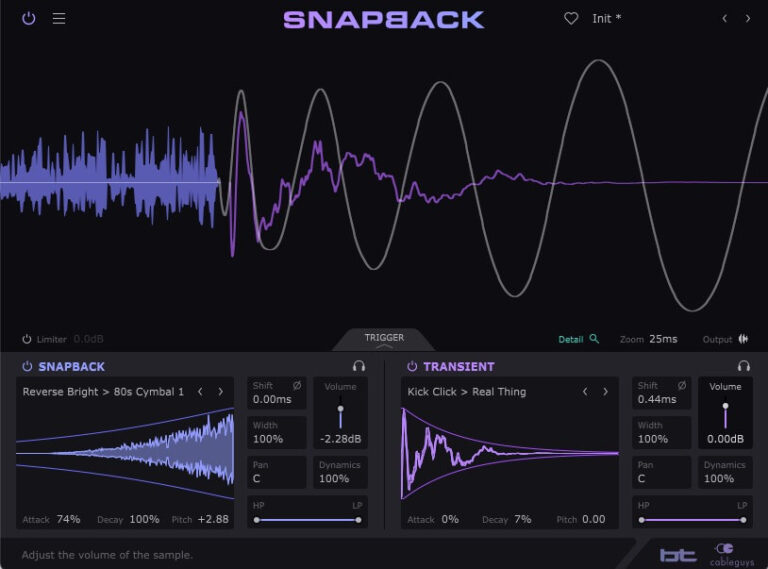Solo the Transient section with headphones icon
This screenshot has height=569, width=768.
click(743, 367)
